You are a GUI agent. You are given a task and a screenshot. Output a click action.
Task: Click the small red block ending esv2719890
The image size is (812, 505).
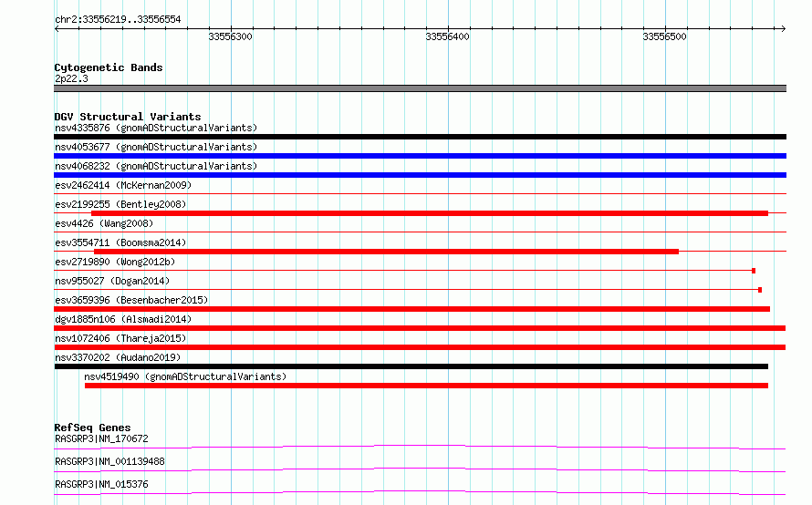point(754,271)
